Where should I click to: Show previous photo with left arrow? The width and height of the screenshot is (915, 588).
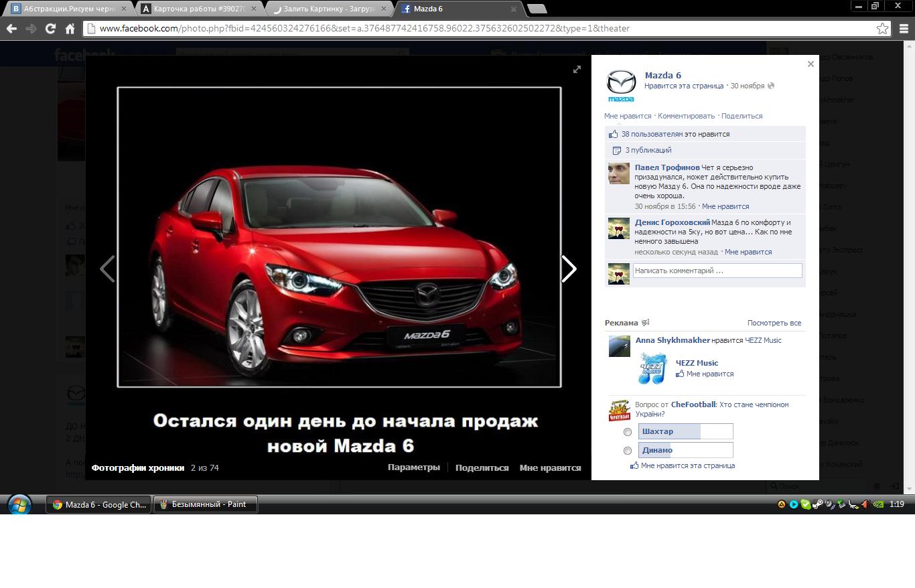pos(107,269)
